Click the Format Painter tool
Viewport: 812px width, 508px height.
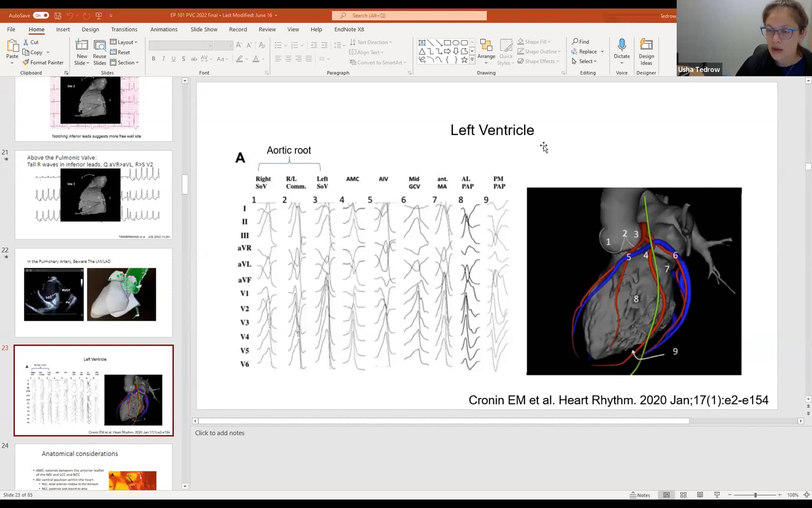(43, 63)
